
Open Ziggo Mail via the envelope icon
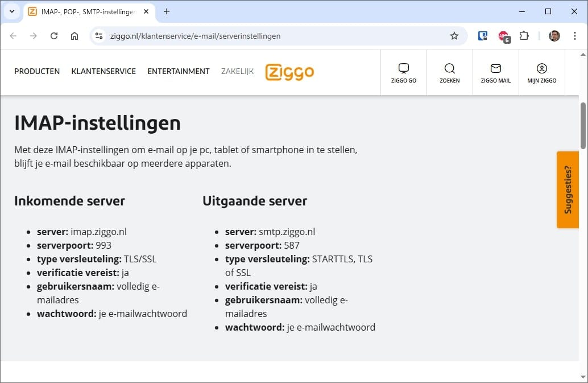pyautogui.click(x=495, y=71)
